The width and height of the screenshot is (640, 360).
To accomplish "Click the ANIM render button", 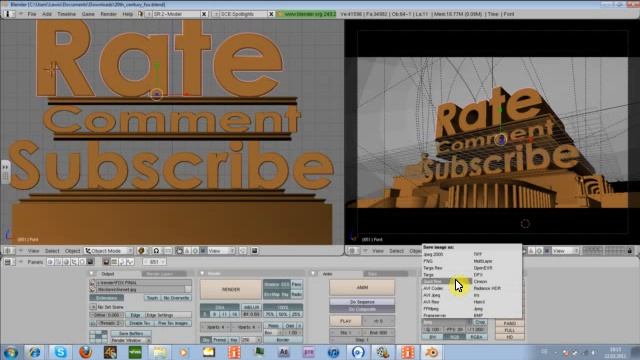I will tap(362, 287).
